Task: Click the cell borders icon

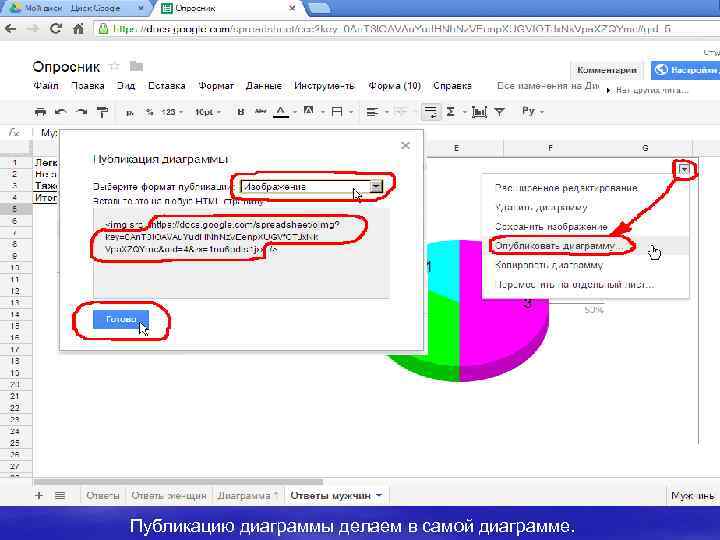Action: pos(337,112)
